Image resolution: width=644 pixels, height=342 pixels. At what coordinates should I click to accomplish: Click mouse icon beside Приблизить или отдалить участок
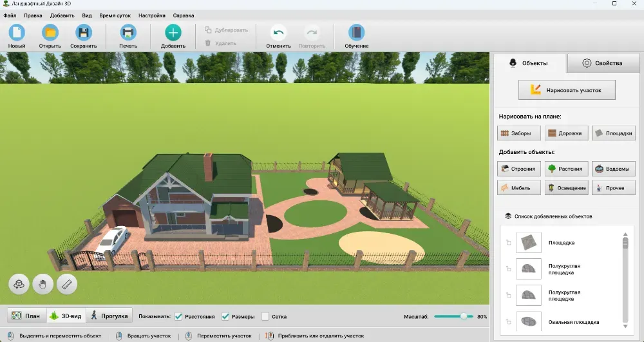(x=269, y=336)
